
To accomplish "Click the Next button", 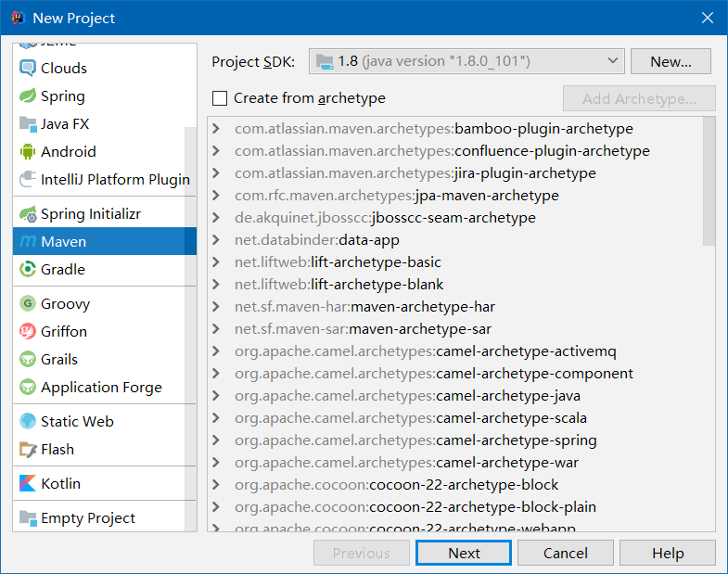I will (x=464, y=553).
